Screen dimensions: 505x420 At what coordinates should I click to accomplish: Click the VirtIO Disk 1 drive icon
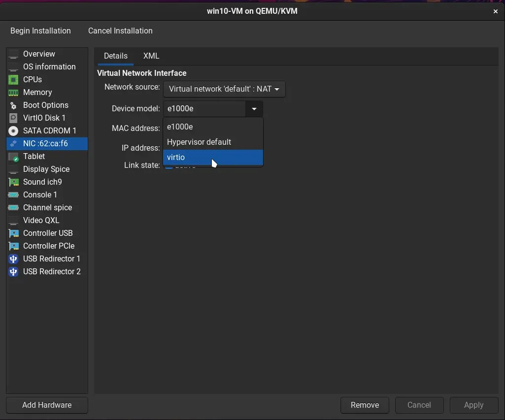(13, 118)
